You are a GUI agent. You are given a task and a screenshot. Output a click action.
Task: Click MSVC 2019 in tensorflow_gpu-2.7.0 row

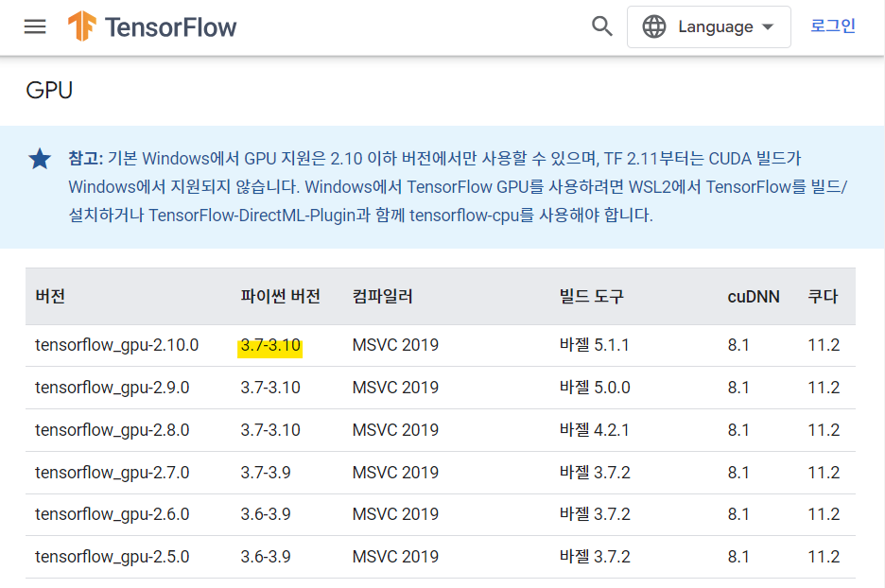[395, 473]
